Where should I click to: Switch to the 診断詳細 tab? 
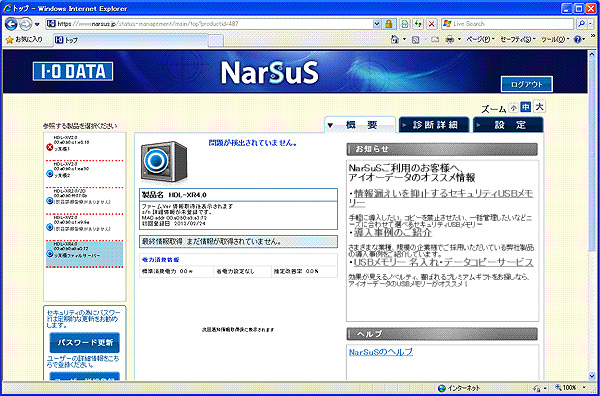click(434, 125)
